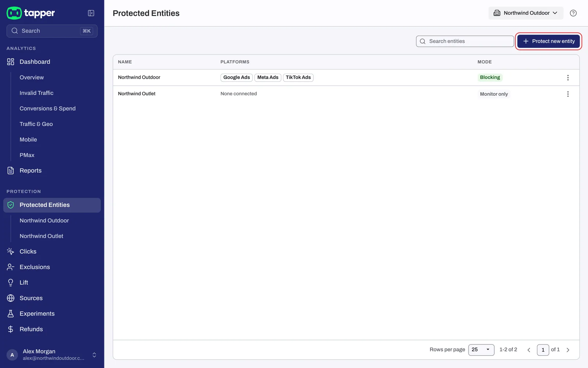The height and width of the screenshot is (368, 588).
Task: Go to next page arrow
Action: 568,350
